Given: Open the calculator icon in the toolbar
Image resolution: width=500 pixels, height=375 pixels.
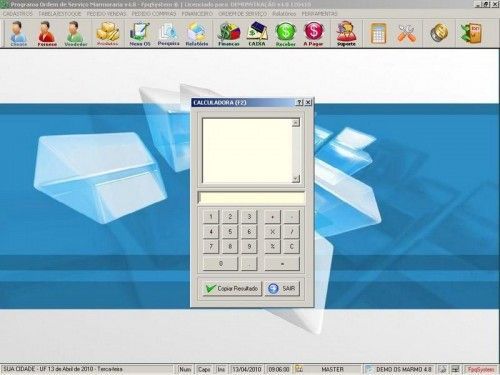Looking at the screenshot, I should [378, 33].
